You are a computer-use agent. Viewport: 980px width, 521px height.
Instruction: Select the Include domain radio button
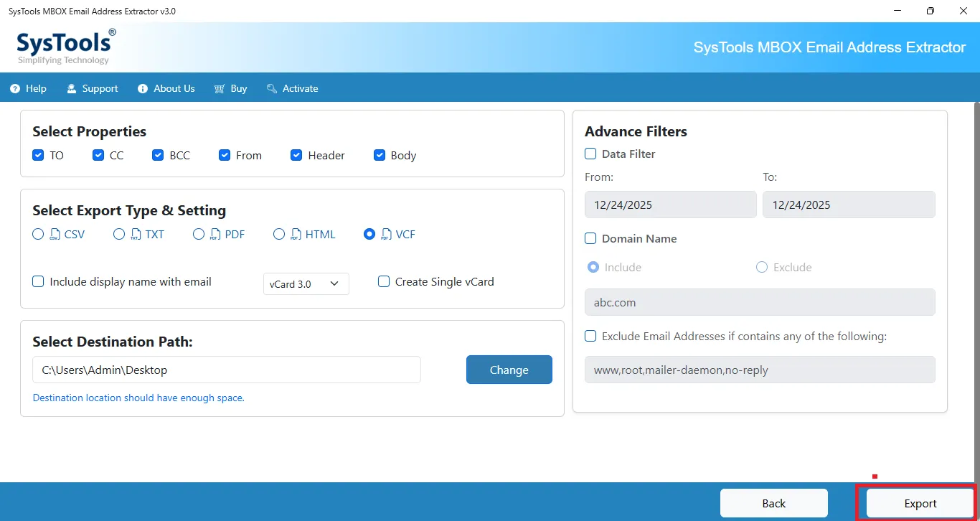(593, 267)
